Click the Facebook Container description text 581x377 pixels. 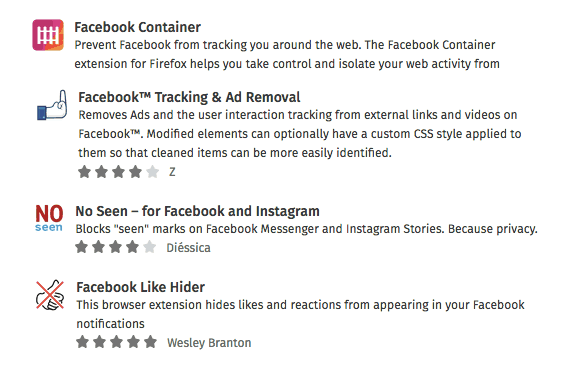coord(287,54)
